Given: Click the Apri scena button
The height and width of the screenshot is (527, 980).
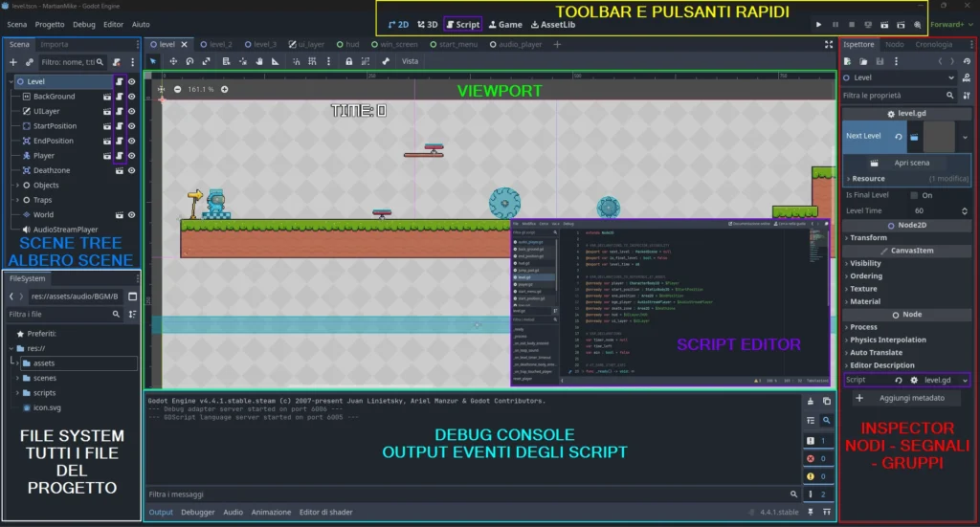Looking at the screenshot, I should click(905, 163).
